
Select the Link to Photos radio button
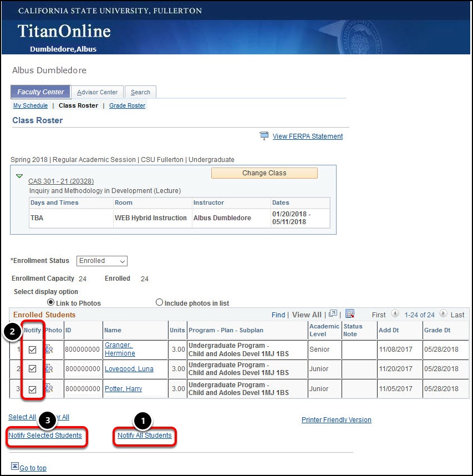point(50,302)
